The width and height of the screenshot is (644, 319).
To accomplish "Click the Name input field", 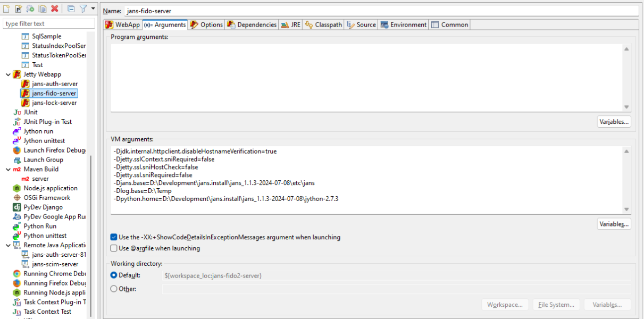I will tap(380, 11).
